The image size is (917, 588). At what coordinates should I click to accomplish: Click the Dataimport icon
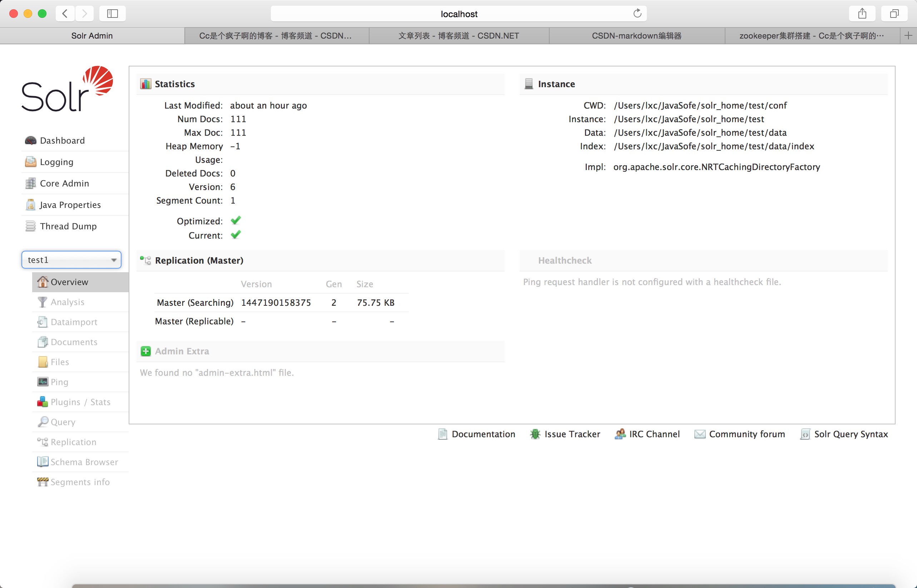(43, 322)
